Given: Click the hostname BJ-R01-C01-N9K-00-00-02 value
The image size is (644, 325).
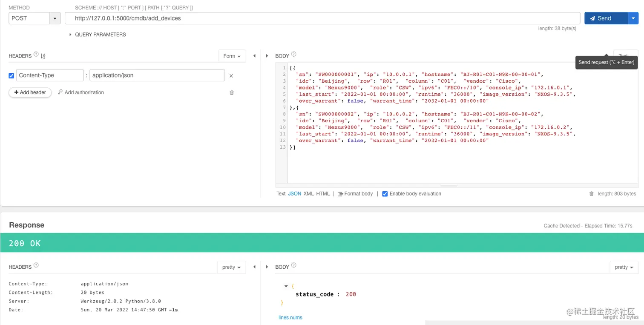Looking at the screenshot, I should click(500, 114).
